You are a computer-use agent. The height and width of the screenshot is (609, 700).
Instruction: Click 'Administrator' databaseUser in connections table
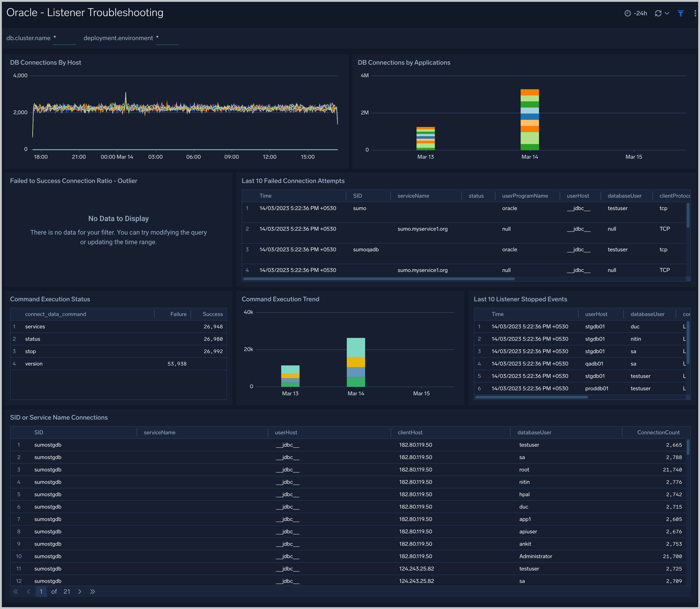click(536, 557)
